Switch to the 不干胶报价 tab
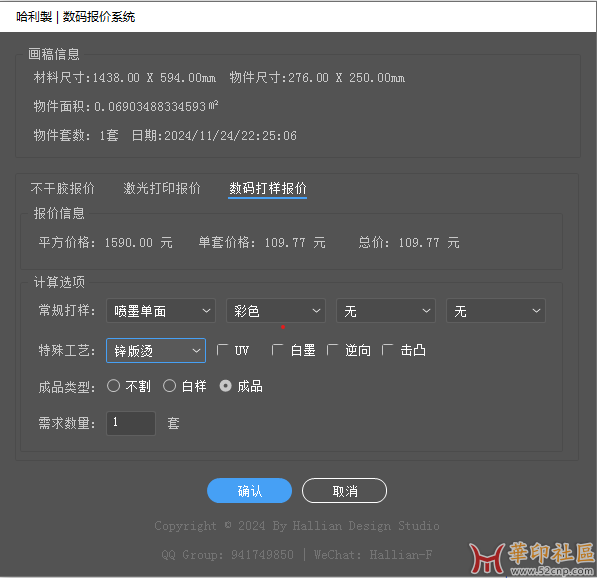This screenshot has height=578, width=597. [62, 188]
